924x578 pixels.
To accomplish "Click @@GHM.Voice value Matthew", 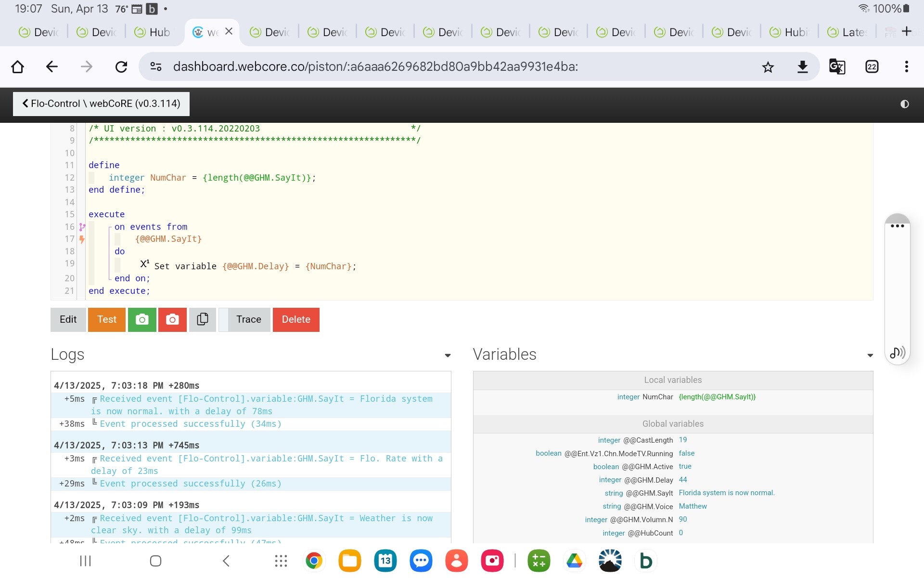I will [693, 506].
